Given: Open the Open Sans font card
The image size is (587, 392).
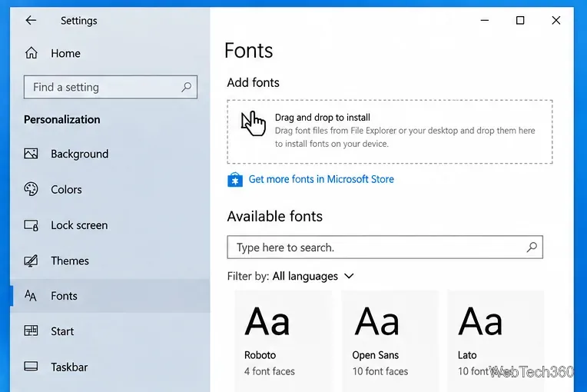Looking at the screenshot, I should point(390,341).
